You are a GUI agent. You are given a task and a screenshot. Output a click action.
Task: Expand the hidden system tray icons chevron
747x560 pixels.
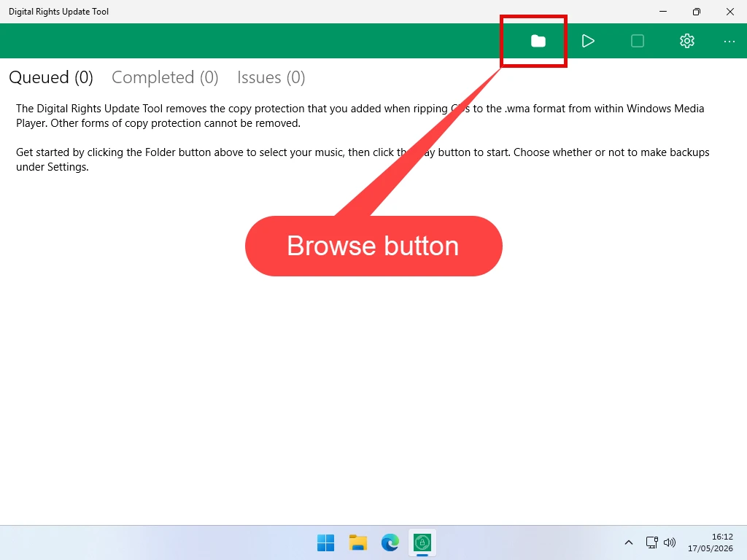(x=629, y=542)
